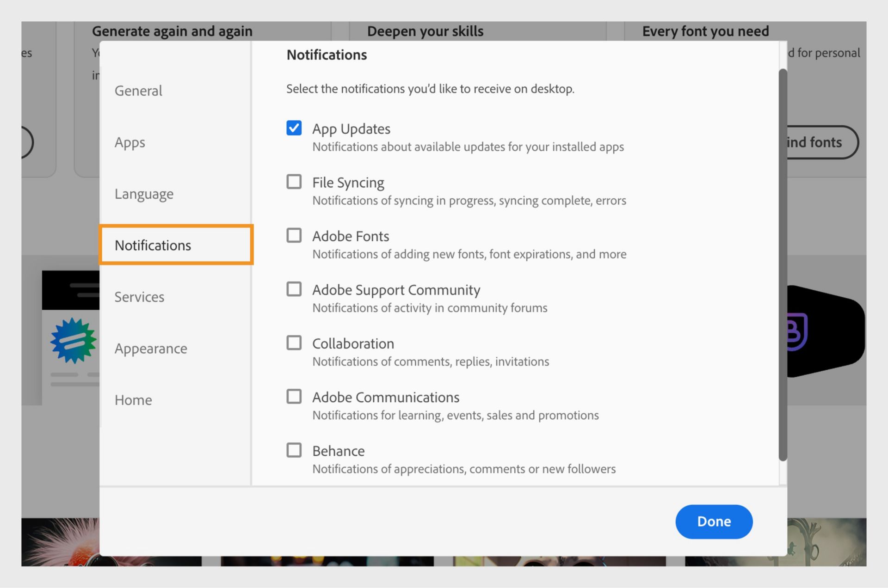
Task: Go to the Appearance settings section
Action: coord(151,349)
